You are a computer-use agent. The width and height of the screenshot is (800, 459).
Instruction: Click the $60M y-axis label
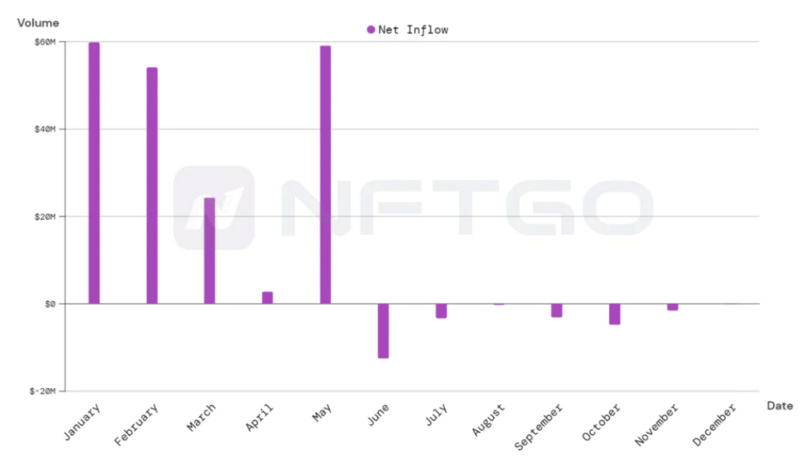tap(45, 42)
